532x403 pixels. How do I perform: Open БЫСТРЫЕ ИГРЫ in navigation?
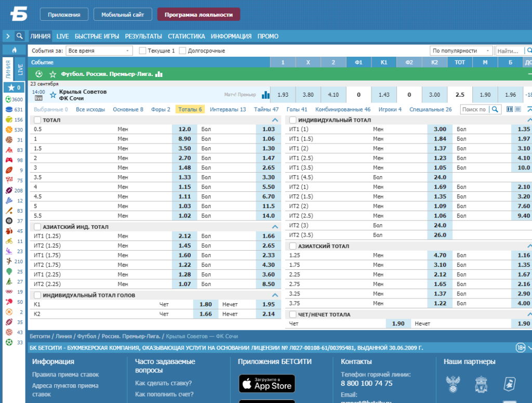(x=97, y=36)
